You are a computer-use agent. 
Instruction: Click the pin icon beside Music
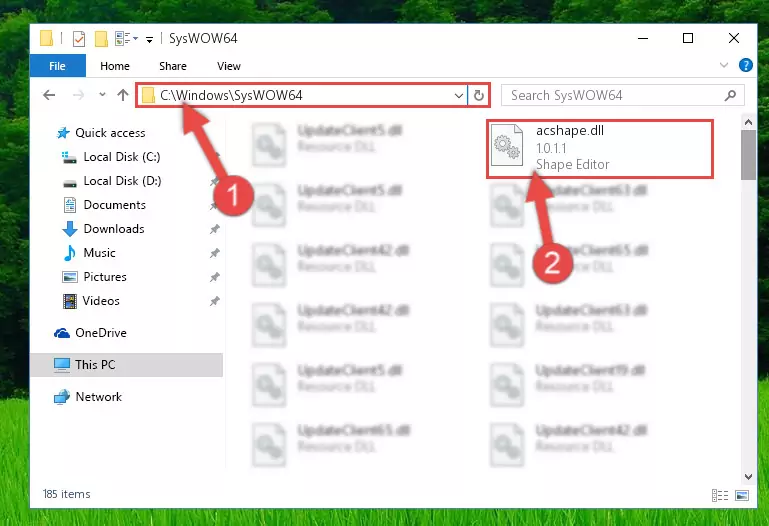[x=214, y=253]
